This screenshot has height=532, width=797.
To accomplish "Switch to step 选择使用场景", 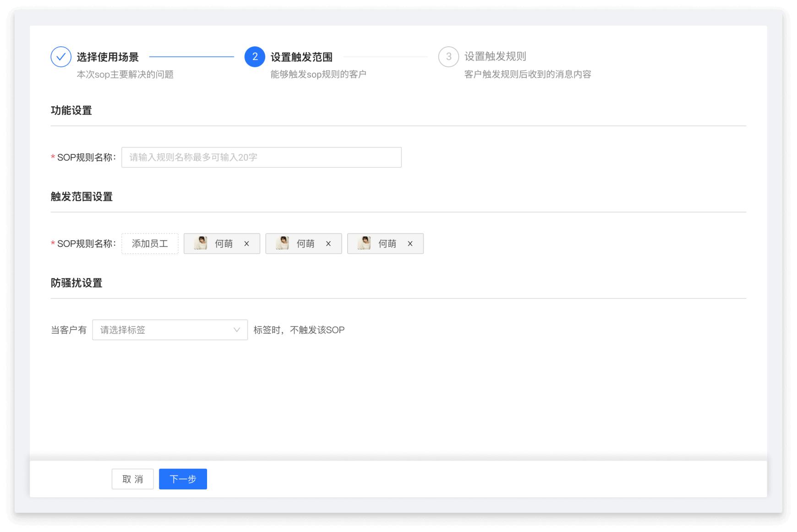I will (x=109, y=57).
